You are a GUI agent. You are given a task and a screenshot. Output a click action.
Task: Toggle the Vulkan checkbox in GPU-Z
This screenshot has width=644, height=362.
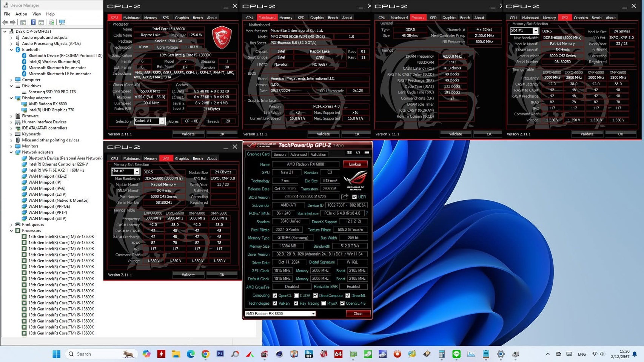coord(275,303)
